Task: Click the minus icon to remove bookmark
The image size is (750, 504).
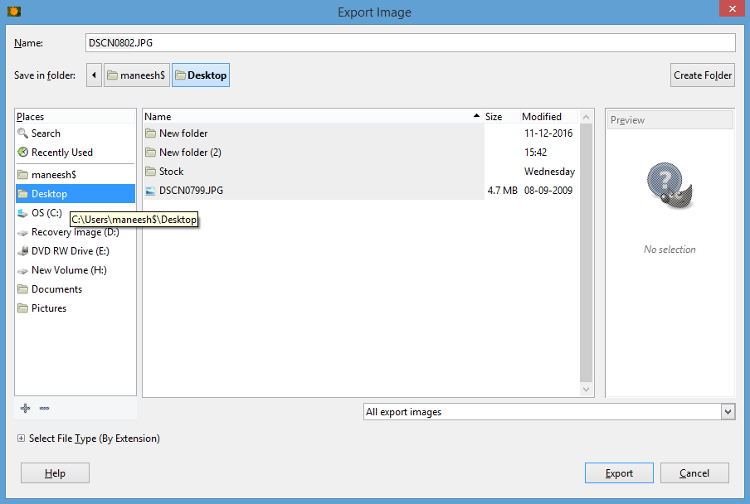Action: tap(44, 408)
